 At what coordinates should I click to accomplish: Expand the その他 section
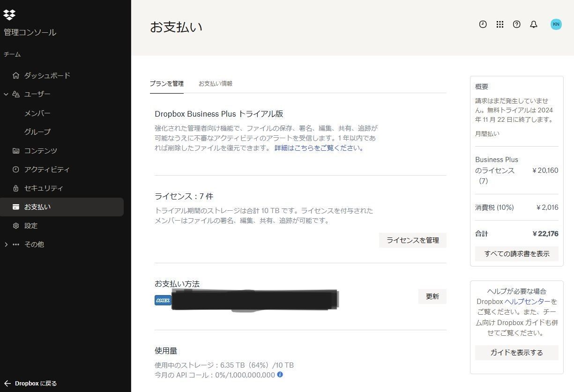[6, 244]
